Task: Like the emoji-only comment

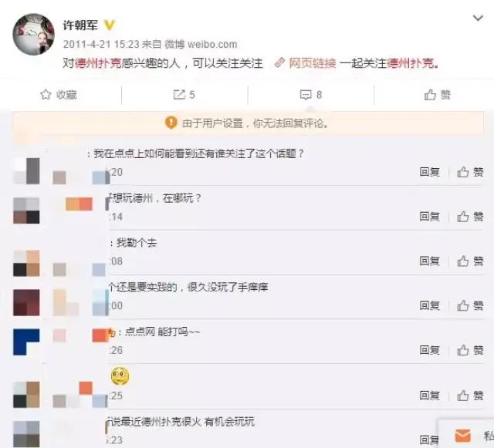Action: click(470, 396)
